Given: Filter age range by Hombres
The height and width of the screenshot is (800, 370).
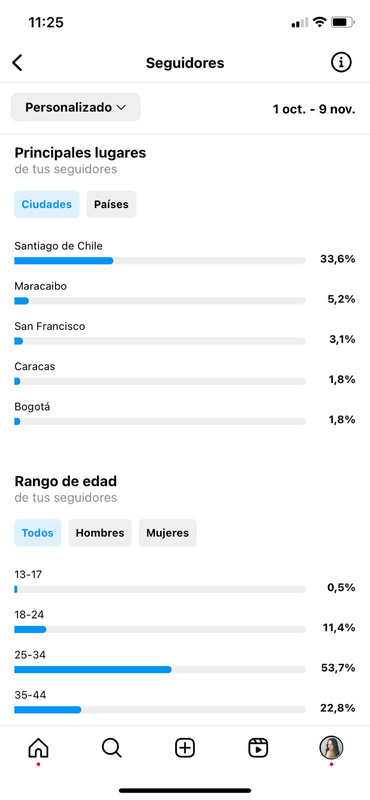Looking at the screenshot, I should coord(100,533).
